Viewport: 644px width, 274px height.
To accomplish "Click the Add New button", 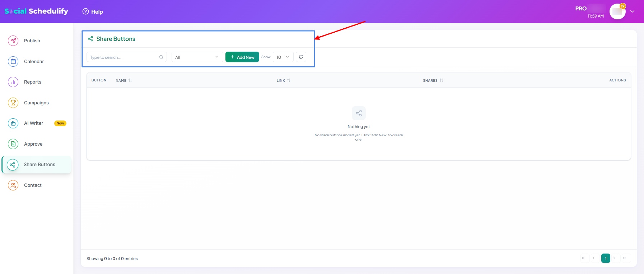I will (242, 57).
